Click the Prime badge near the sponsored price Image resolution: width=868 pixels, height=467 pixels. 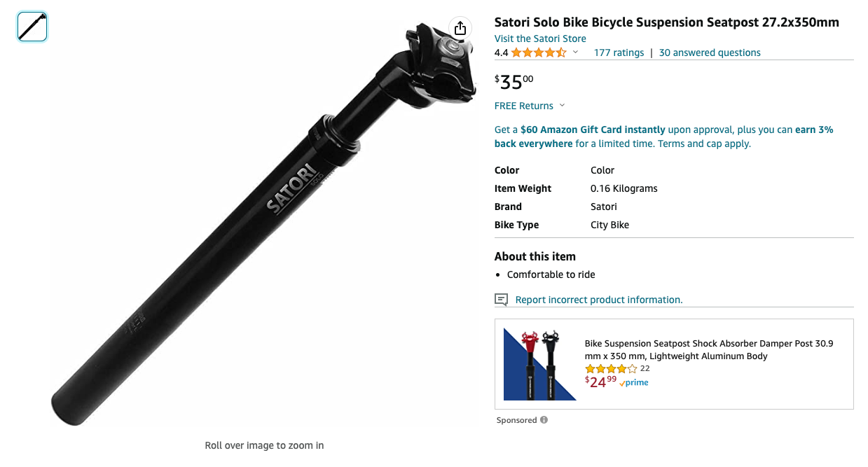633,382
